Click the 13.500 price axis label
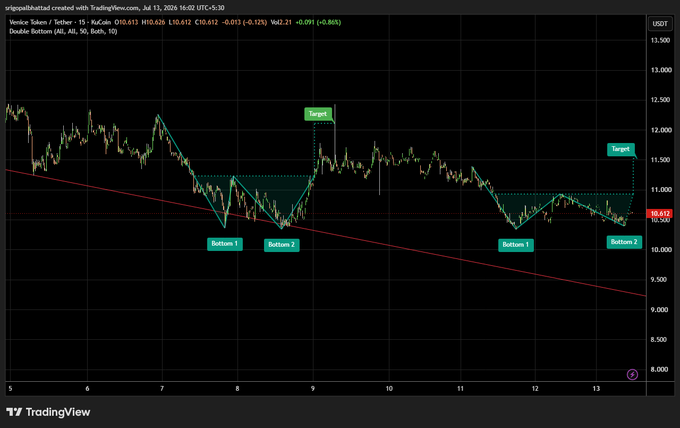This screenshot has width=680, height=428. (x=660, y=40)
